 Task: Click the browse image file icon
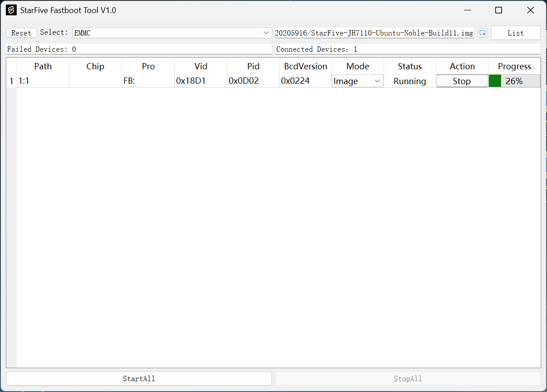point(483,33)
